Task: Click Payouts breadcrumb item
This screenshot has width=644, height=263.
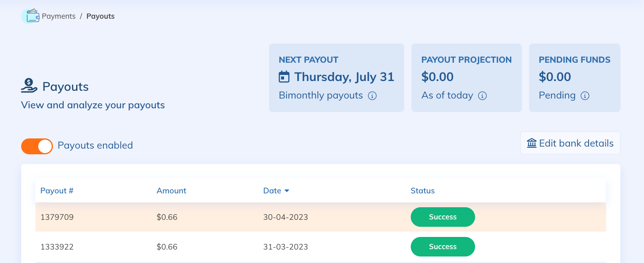Action: coord(100,16)
